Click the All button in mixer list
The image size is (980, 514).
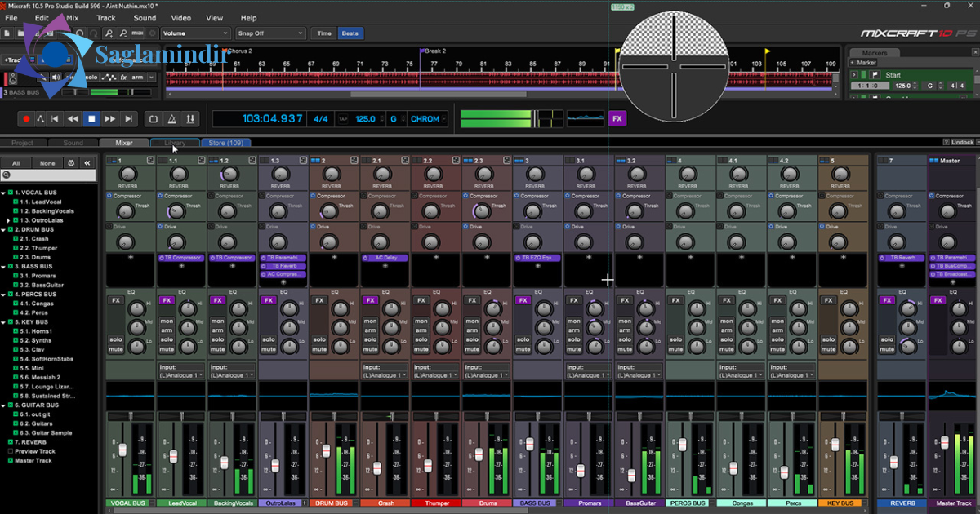(x=16, y=163)
